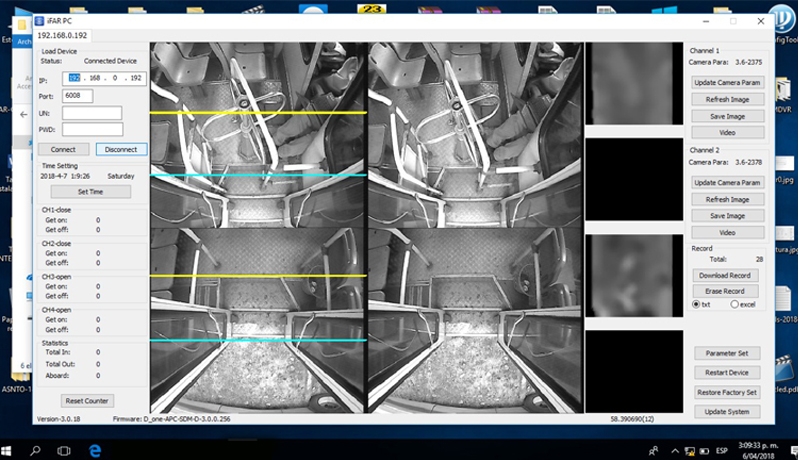Click Restart Device button
800x460 pixels.
click(727, 372)
